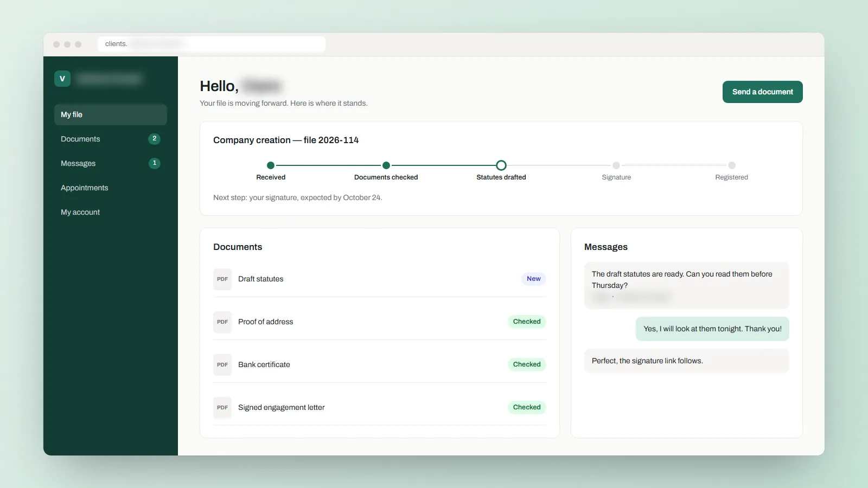Click the Proof of address PDF icon
This screenshot has width=868, height=488.
click(222, 322)
